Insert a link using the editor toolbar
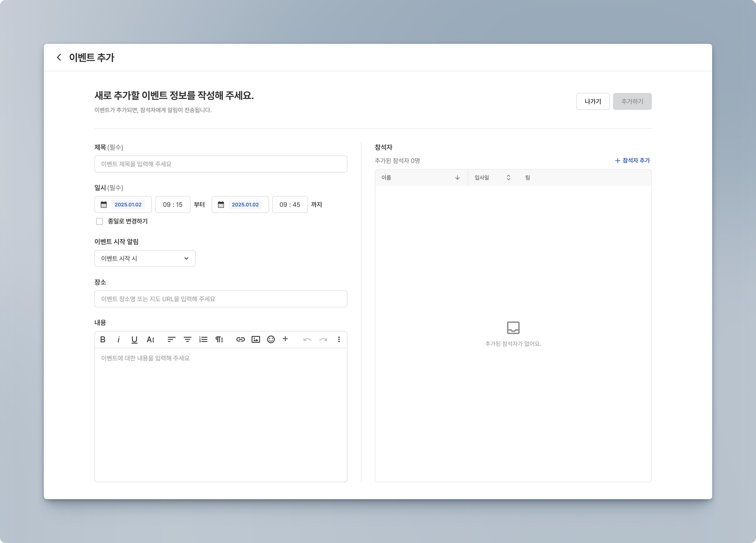756x543 pixels. [x=240, y=339]
